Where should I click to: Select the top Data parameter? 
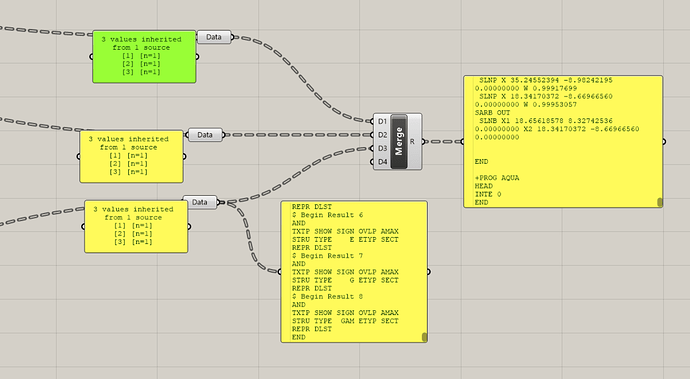[214, 37]
